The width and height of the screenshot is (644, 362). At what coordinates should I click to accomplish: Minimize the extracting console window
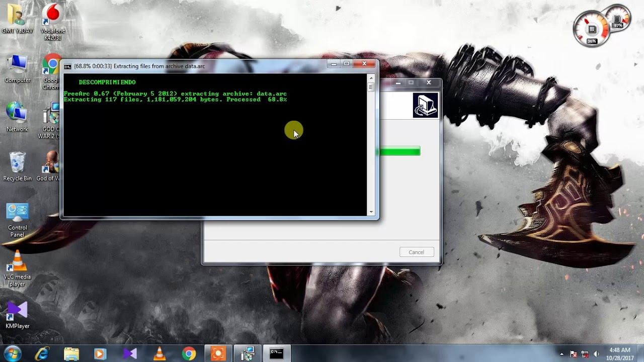click(334, 64)
